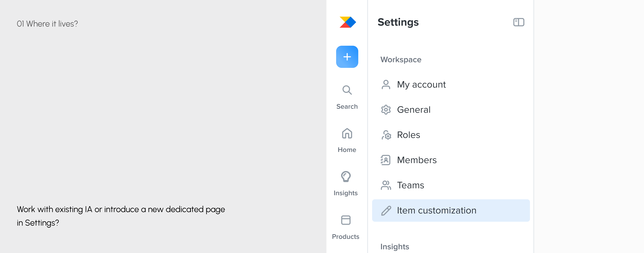Click the General gear icon
The image size is (644, 253).
tap(386, 110)
